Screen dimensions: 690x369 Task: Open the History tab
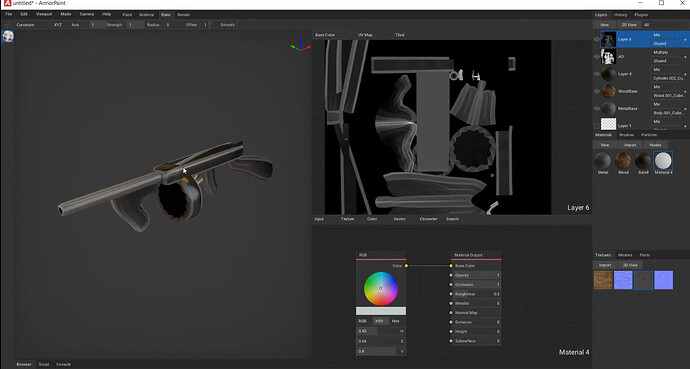620,15
